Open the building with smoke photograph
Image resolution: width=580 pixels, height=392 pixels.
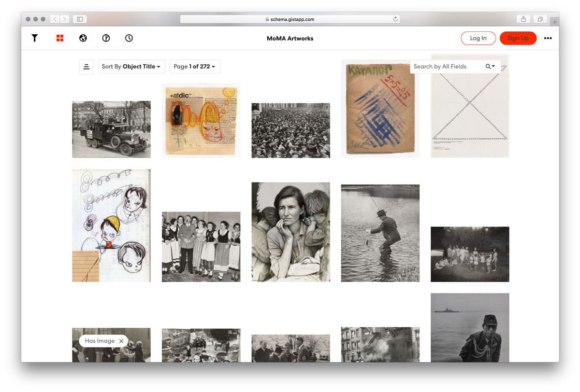[380, 345]
